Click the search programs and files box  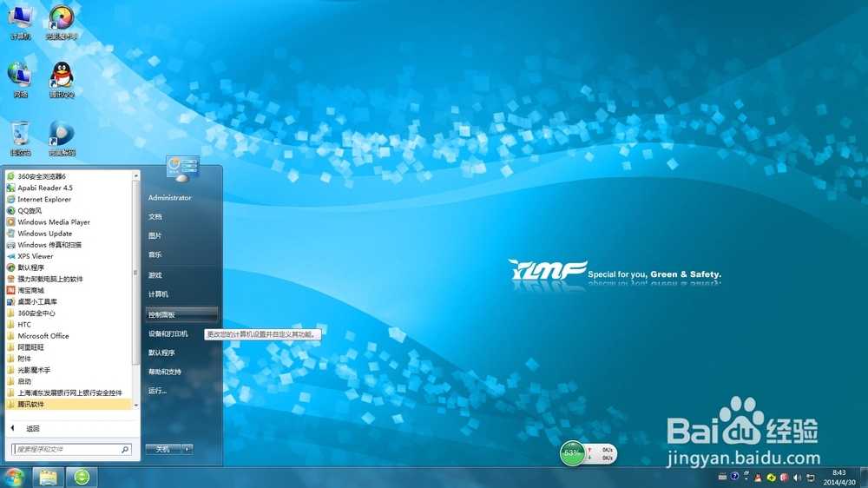[71, 449]
